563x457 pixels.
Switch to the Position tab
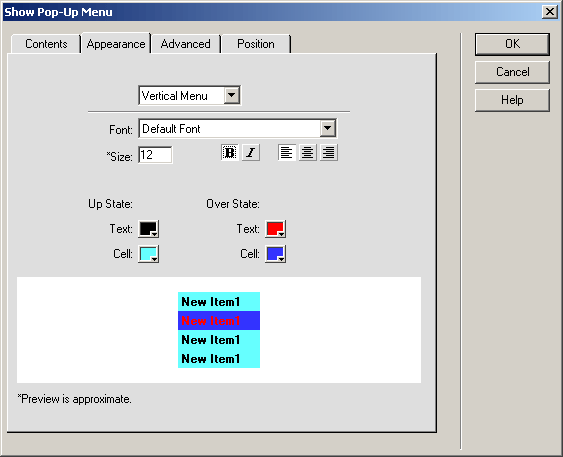[256, 44]
